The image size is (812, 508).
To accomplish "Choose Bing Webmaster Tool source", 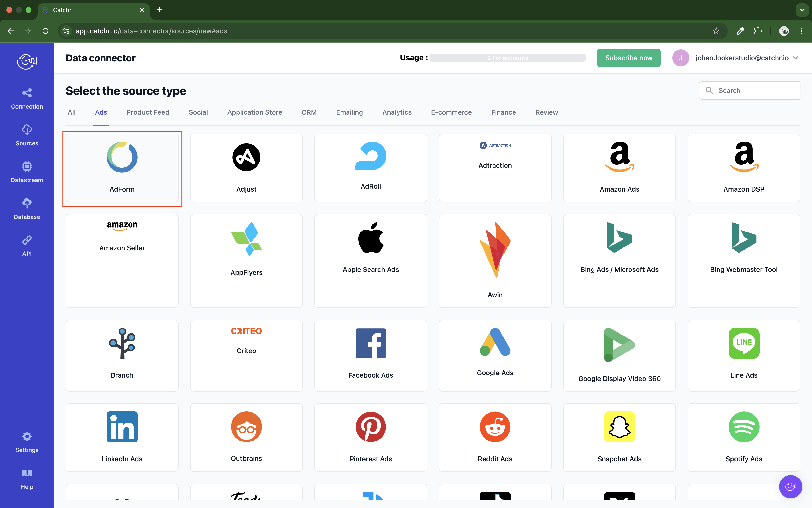I will 744,261.
